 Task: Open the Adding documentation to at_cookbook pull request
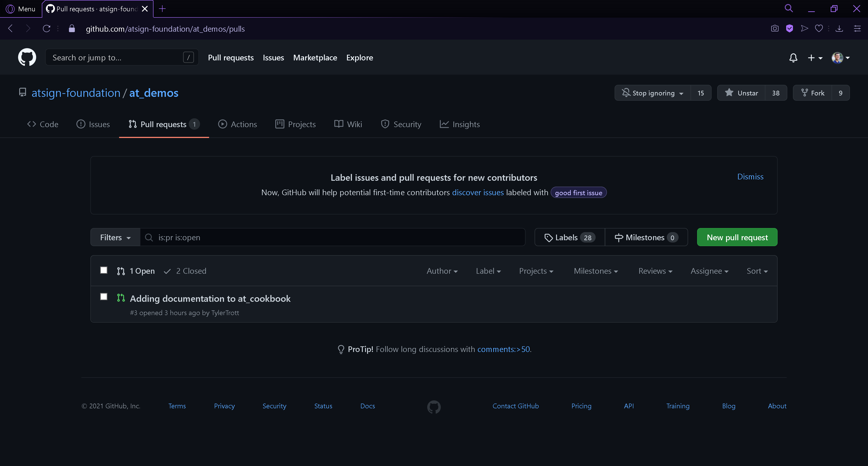(x=210, y=298)
